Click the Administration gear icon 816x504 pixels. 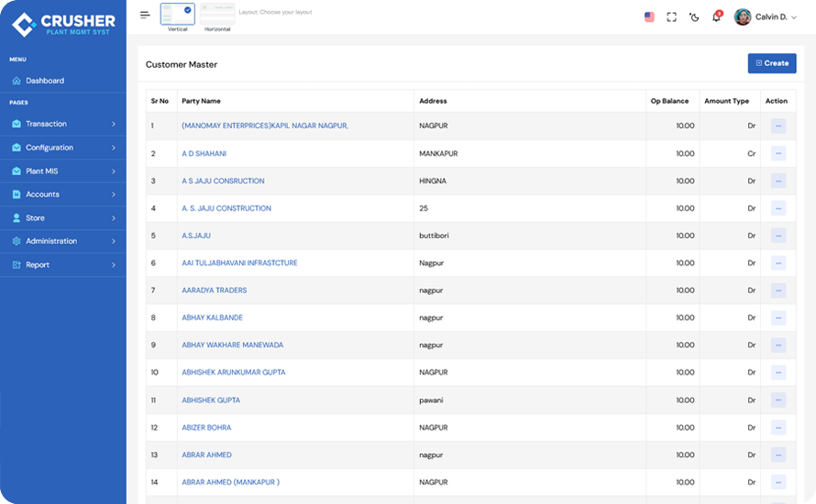[x=17, y=241]
